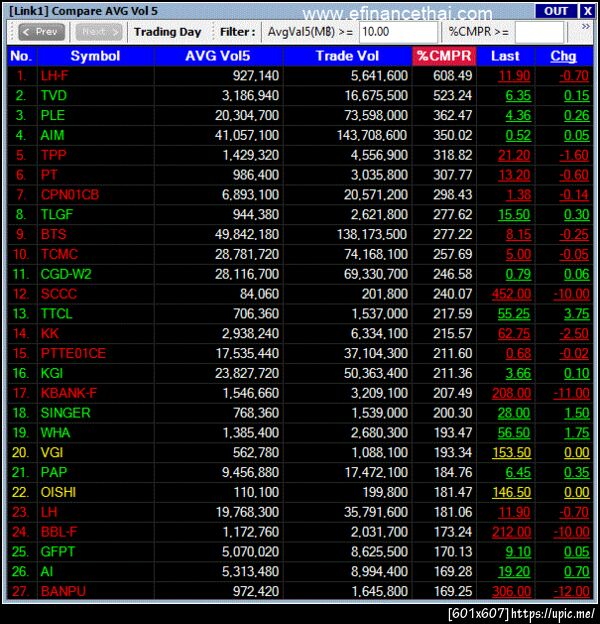Screen dimensions: 600x624
Task: Select symbol KBANK-F
Action: point(68,393)
